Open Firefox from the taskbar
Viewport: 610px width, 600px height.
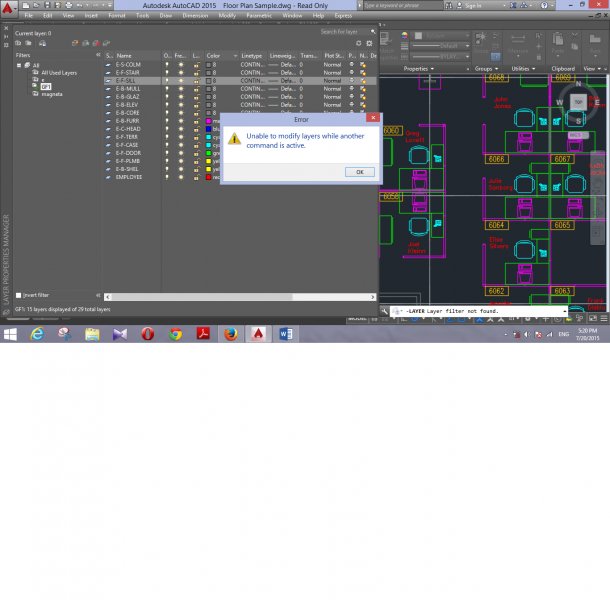pyautogui.click(x=229, y=334)
